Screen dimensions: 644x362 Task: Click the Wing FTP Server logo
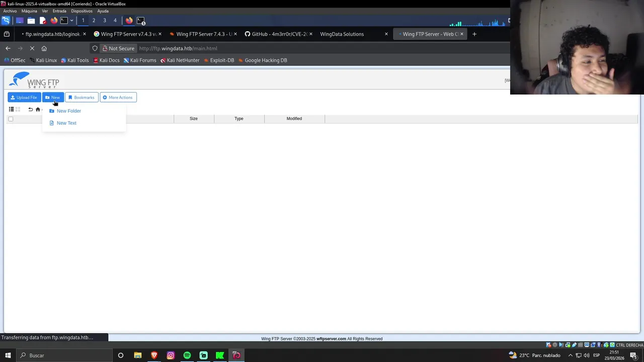[x=34, y=80]
